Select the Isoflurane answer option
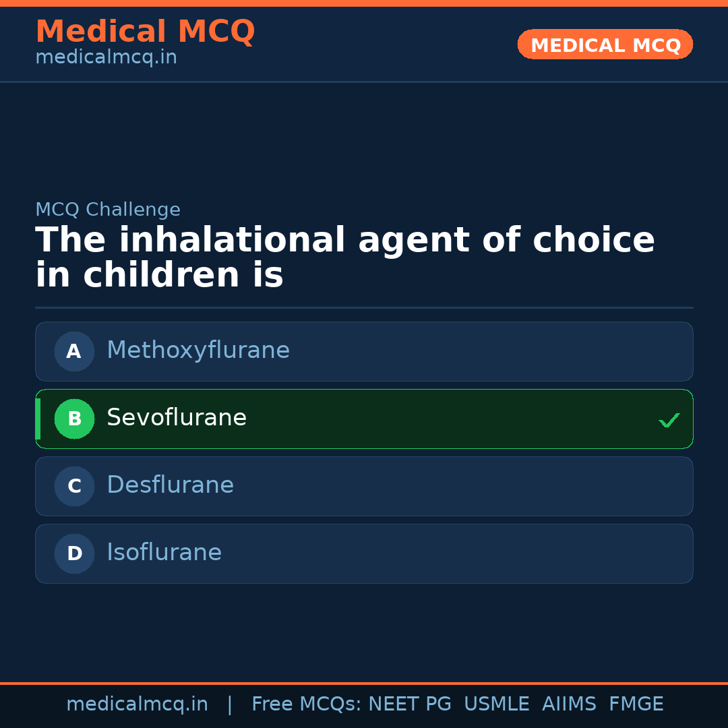Image resolution: width=728 pixels, height=728 pixels. (364, 553)
